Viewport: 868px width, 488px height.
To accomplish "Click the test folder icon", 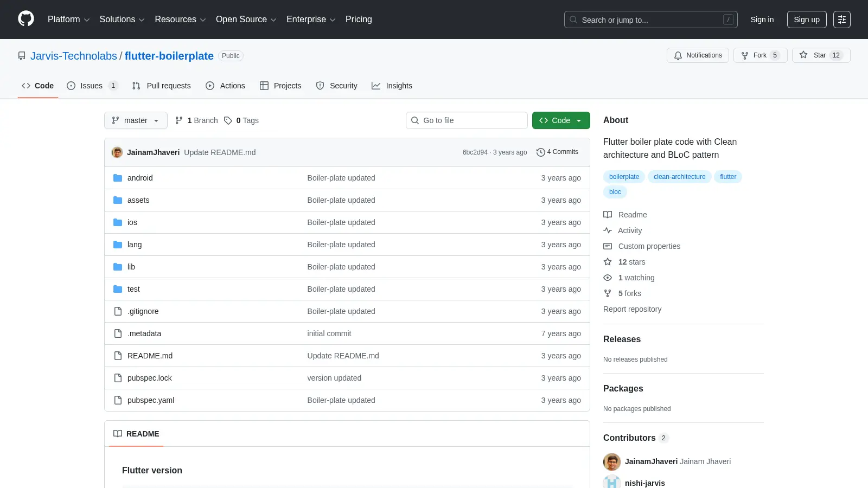I will 118,289.
